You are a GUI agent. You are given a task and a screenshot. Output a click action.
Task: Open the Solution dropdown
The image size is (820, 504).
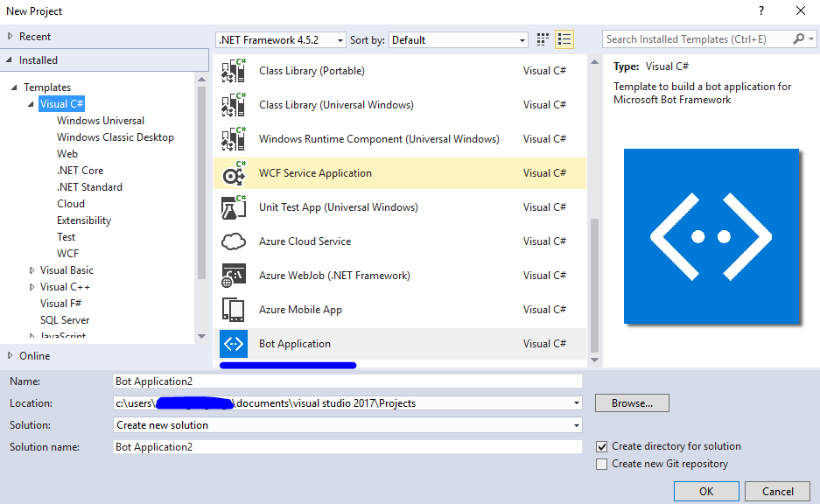(347, 425)
